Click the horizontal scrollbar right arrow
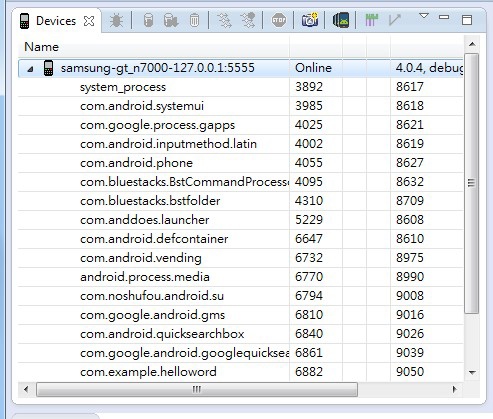This screenshot has height=419, width=493. click(454, 389)
